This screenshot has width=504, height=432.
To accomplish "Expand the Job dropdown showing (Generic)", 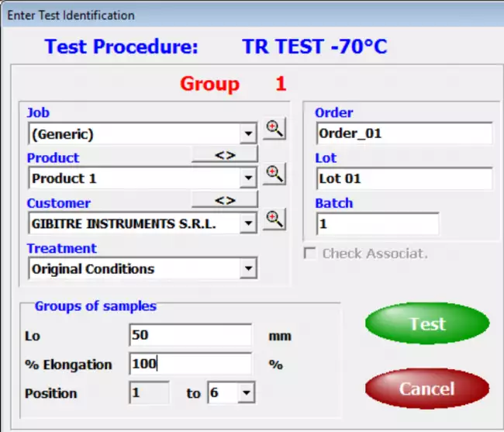I will click(248, 134).
